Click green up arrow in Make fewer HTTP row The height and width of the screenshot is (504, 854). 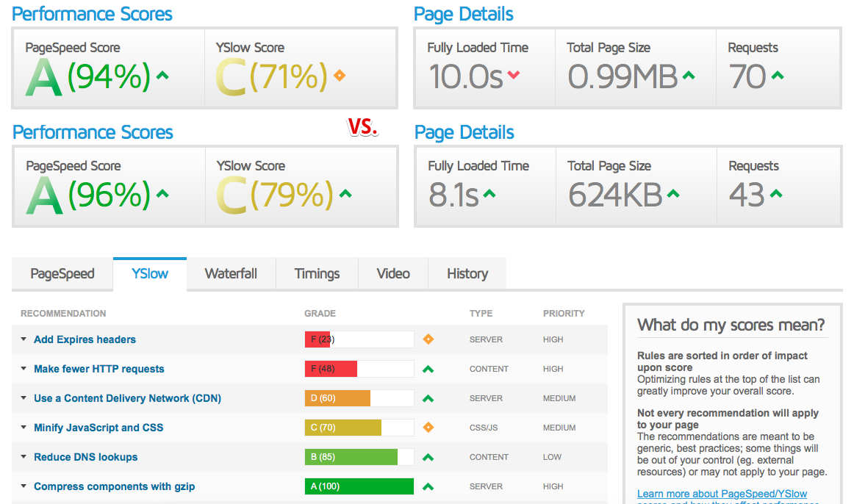(x=428, y=369)
